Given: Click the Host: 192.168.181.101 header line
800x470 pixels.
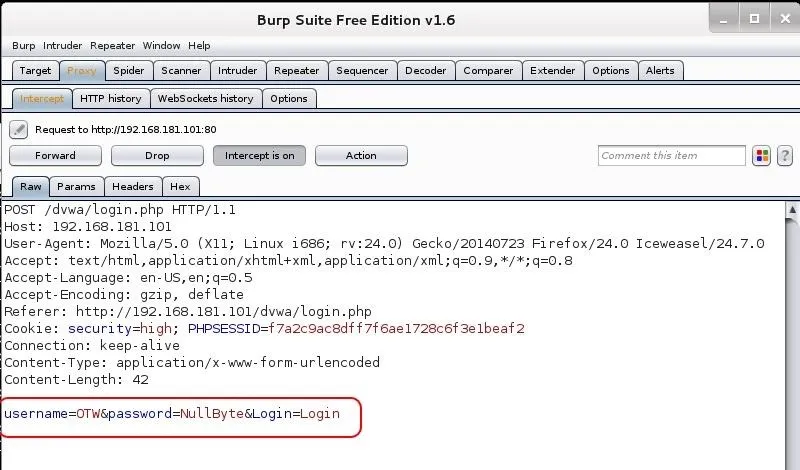Looking at the screenshot, I should tap(88, 227).
